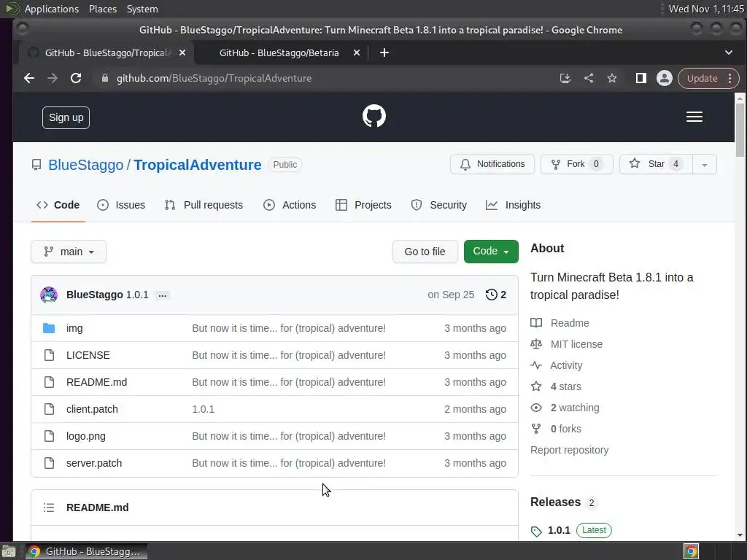Viewport: 747px width, 560px height.
Task: Click the Chrome back arrow
Action: tap(29, 78)
